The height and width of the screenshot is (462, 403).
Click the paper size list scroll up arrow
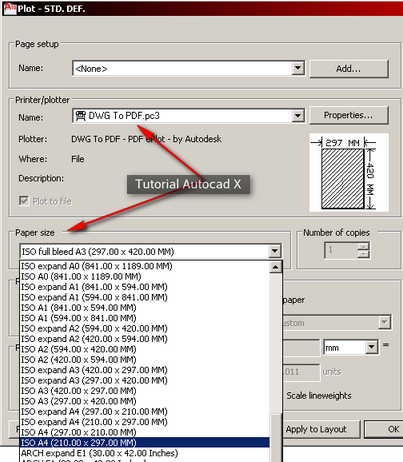[x=276, y=267]
